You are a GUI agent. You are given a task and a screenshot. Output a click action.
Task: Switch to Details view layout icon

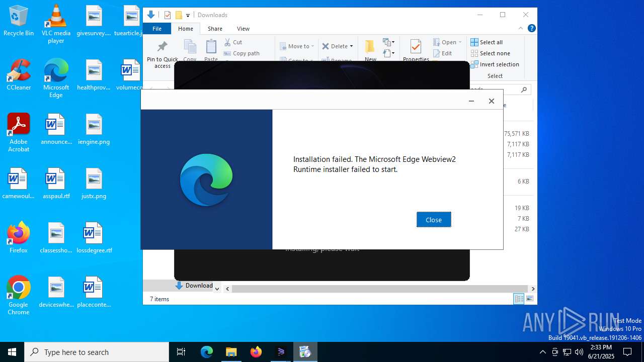519,299
